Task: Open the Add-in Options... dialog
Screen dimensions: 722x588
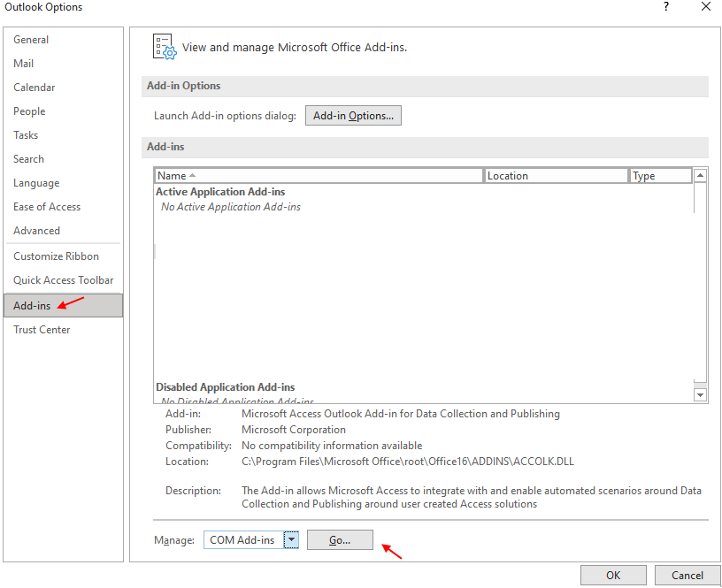Action: (x=353, y=116)
